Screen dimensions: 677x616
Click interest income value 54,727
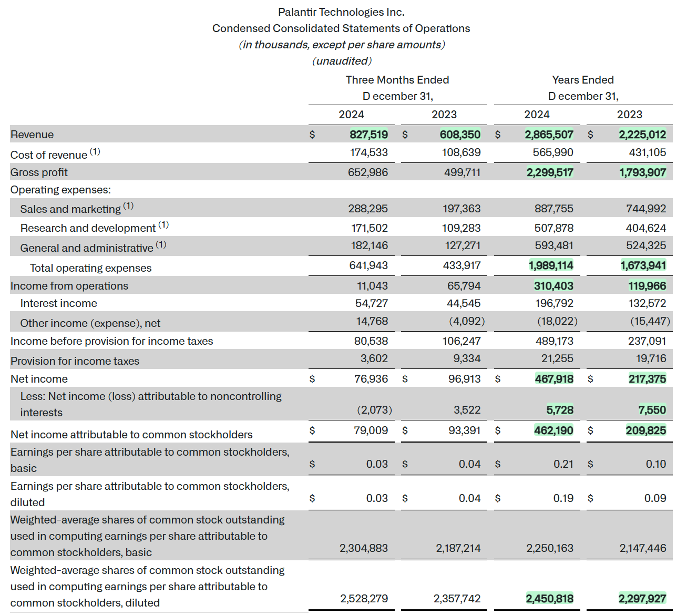pyautogui.click(x=372, y=303)
